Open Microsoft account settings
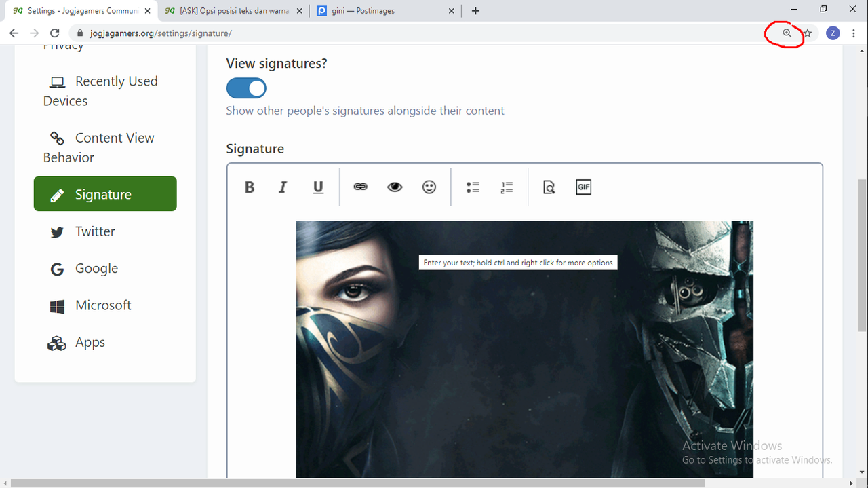 90,305
